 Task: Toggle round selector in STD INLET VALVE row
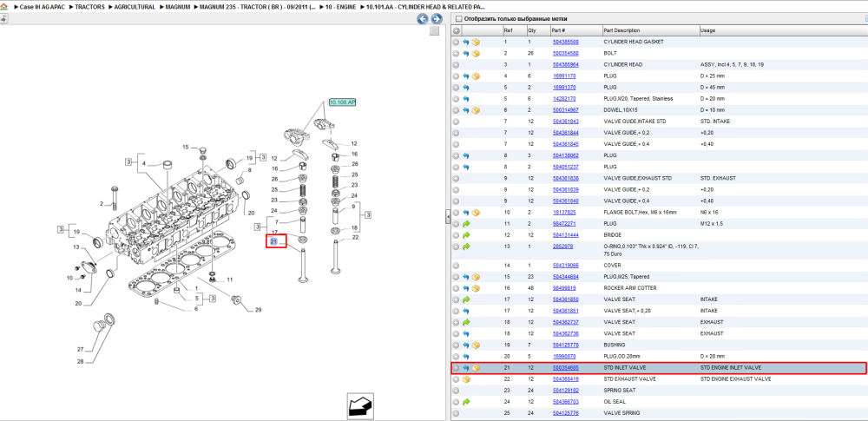click(x=457, y=368)
